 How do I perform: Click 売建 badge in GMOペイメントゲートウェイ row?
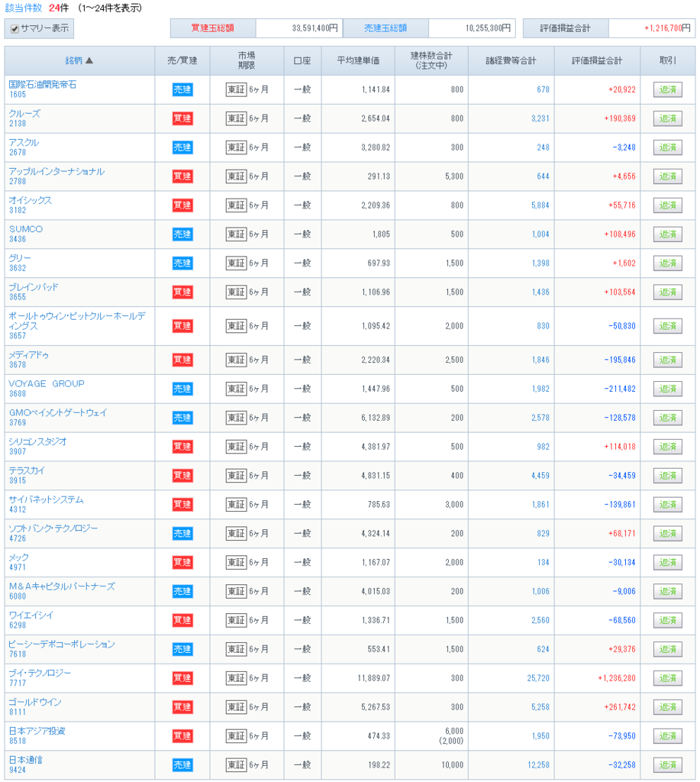tap(182, 418)
